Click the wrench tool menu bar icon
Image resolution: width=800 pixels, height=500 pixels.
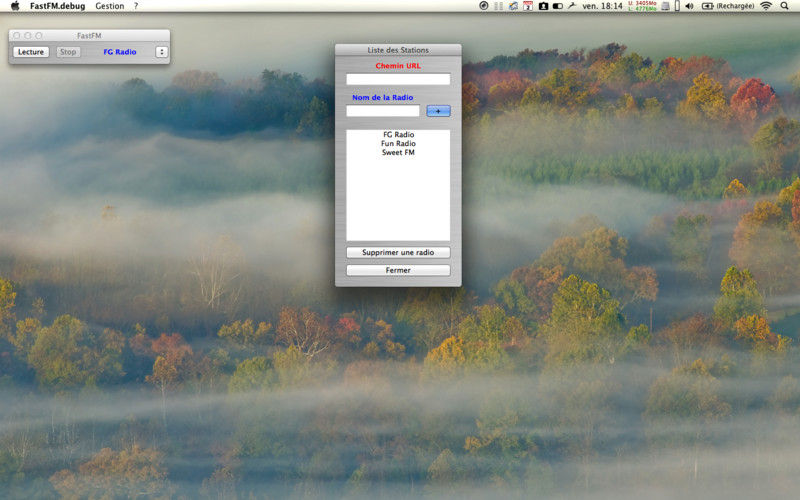(x=572, y=6)
